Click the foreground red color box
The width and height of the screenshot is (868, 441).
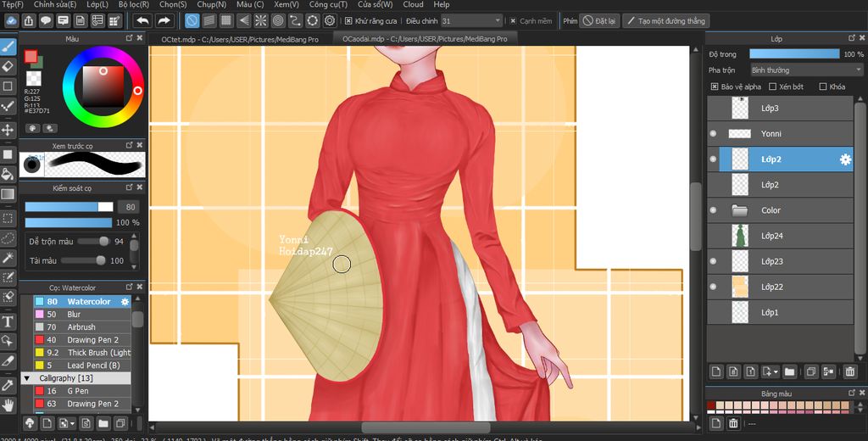point(31,56)
